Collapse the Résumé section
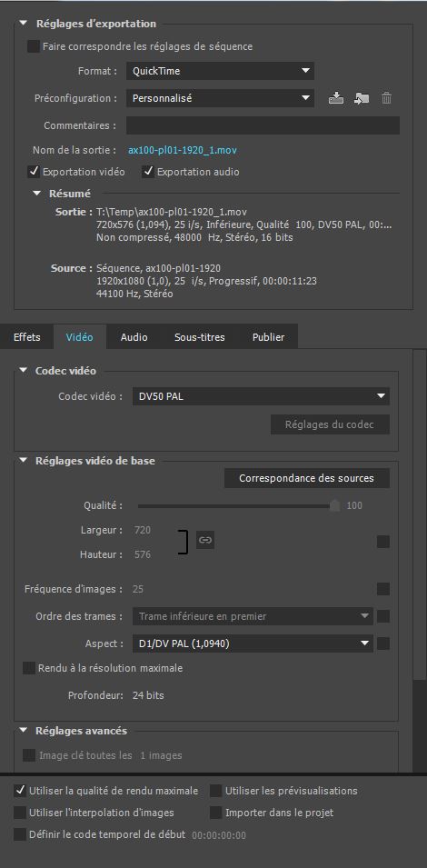The image size is (427, 868). [37, 194]
